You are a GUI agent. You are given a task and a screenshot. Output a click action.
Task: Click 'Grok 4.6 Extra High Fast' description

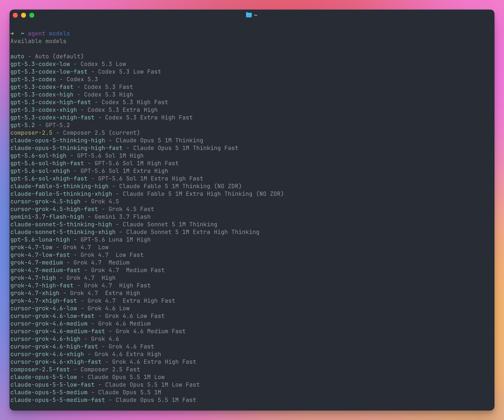[x=154, y=362]
